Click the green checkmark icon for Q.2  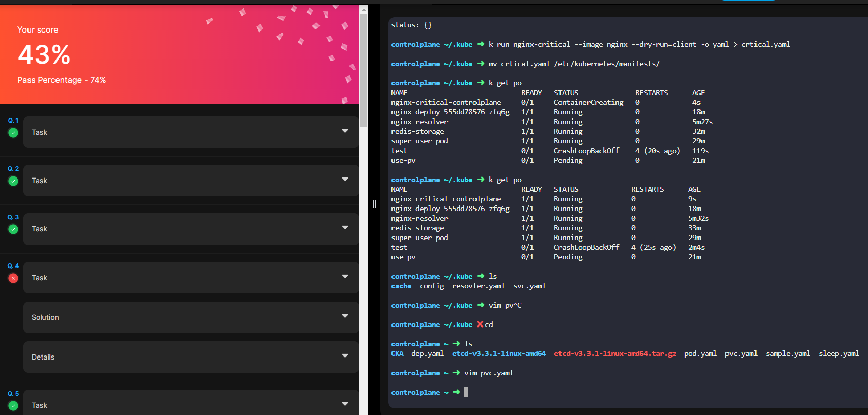pyautogui.click(x=13, y=181)
